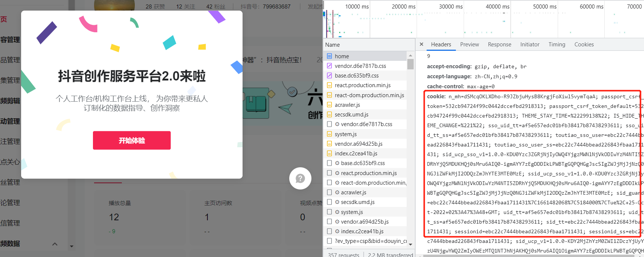Screen dimensions: 644x257
Task: Collapse the 频数据 sidebar section chevron
Action: point(55,244)
